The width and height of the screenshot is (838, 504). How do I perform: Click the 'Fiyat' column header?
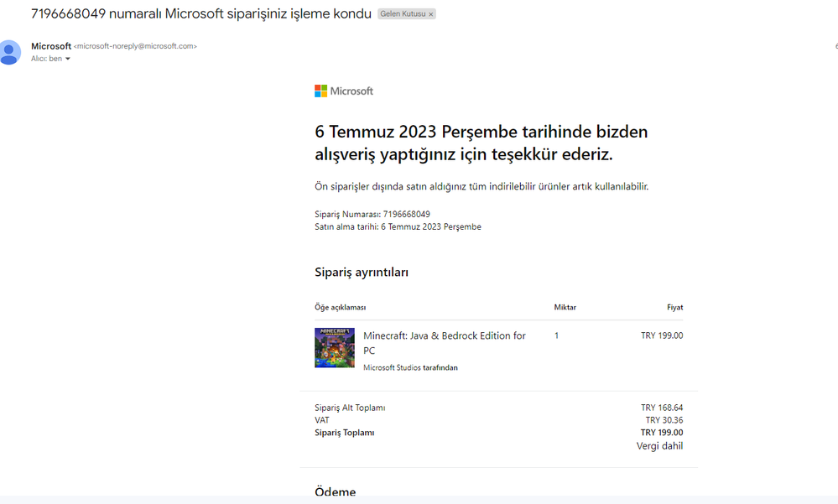pyautogui.click(x=674, y=307)
